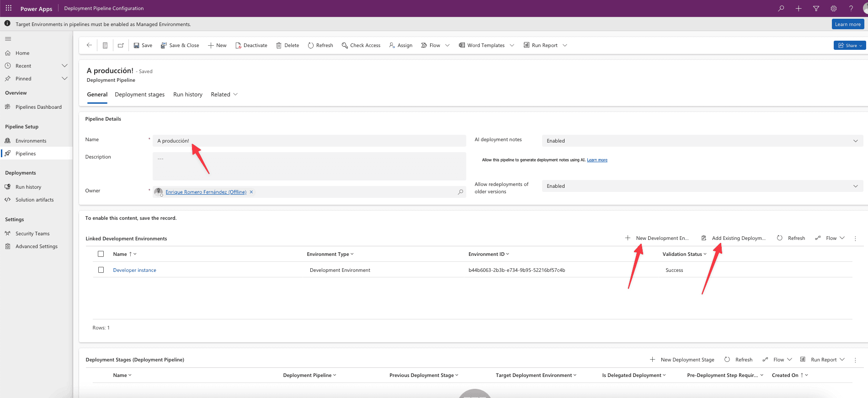This screenshot has height=398, width=868.
Task: Open AI deployment notes dropdown
Action: pos(703,141)
